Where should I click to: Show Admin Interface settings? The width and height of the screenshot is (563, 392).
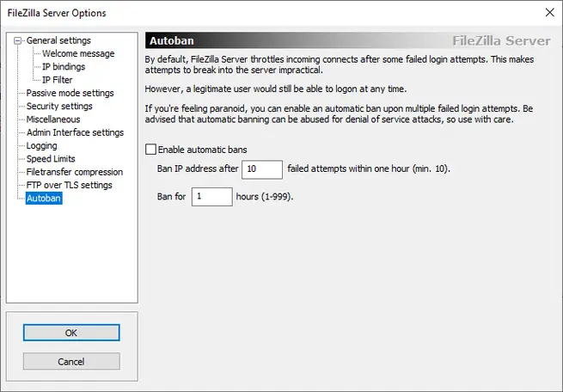[x=75, y=132]
